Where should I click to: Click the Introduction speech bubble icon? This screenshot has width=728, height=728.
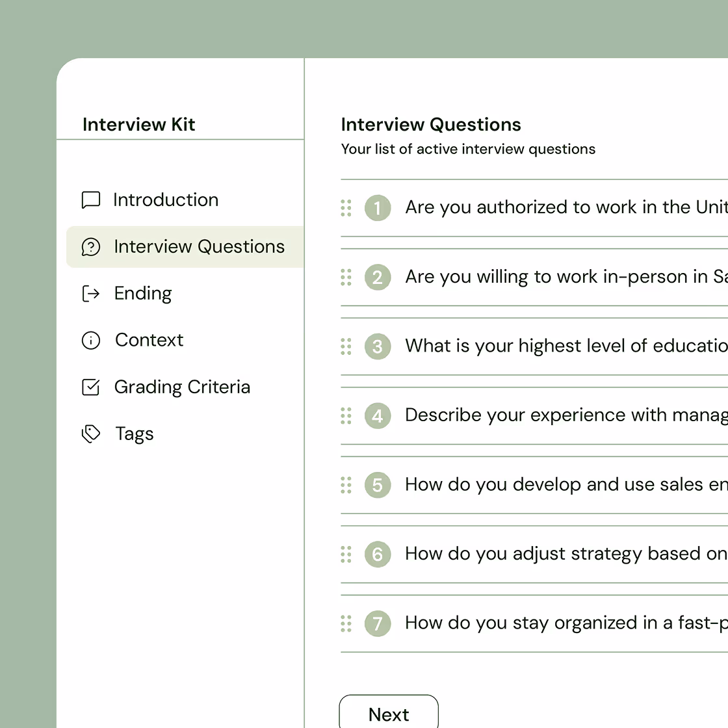(x=91, y=200)
